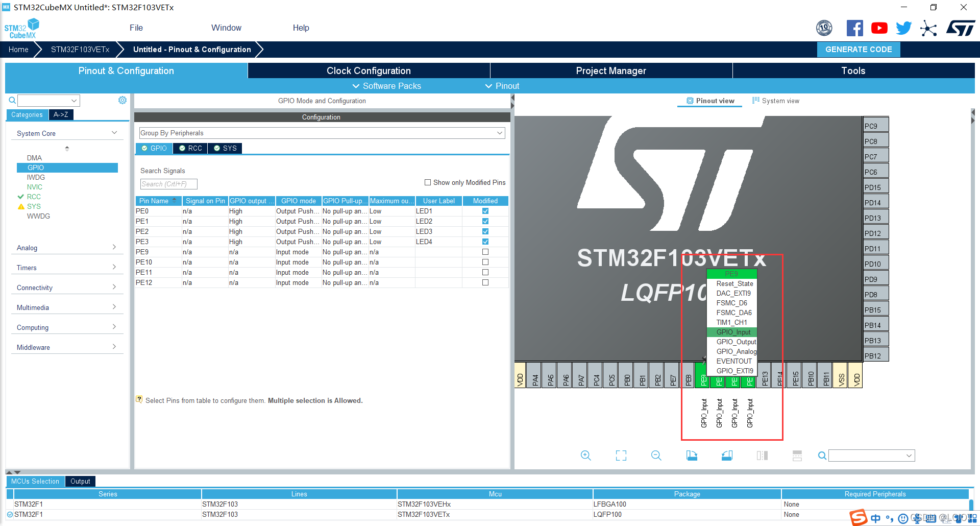The height and width of the screenshot is (526, 980).
Task: Open the Output tab at the bottom
Action: point(80,481)
